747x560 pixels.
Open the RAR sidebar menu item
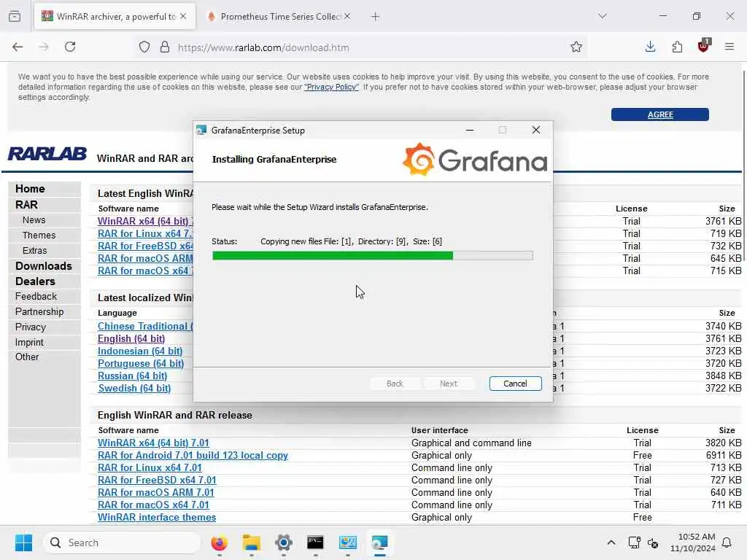(x=26, y=205)
